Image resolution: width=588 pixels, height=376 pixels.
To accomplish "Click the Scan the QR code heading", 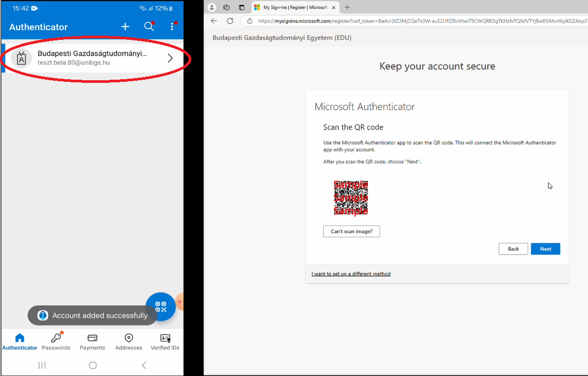I will [353, 127].
